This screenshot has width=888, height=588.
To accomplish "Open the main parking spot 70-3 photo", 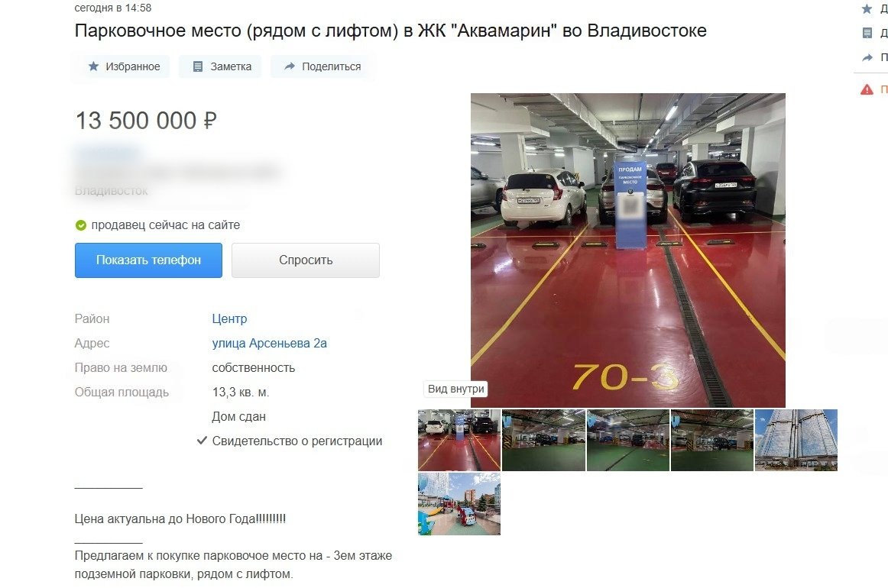I will pos(628,250).
